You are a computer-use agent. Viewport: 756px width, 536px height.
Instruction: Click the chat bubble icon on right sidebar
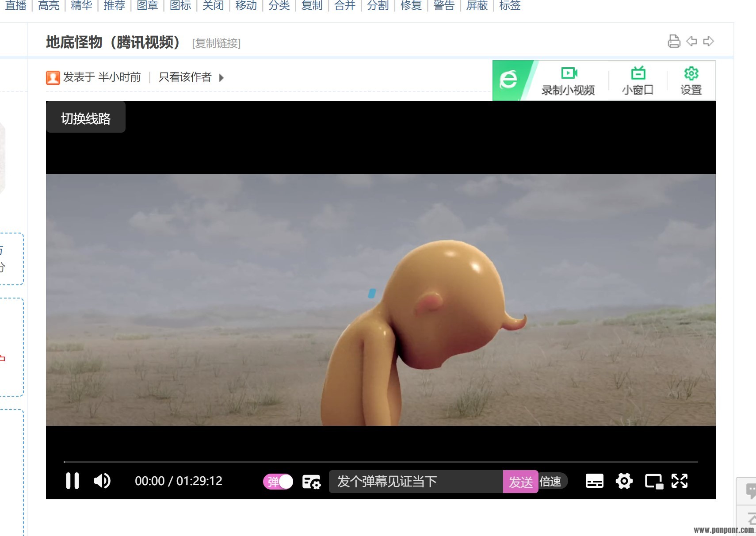[749, 491]
